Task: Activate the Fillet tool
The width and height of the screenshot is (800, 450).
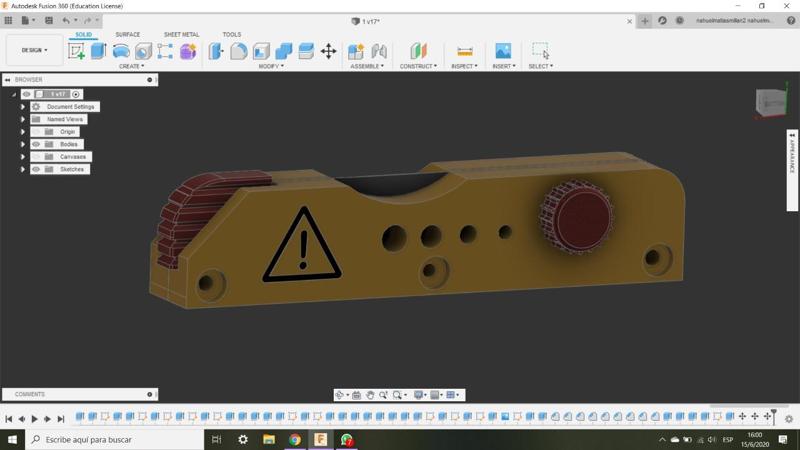Action: point(238,51)
